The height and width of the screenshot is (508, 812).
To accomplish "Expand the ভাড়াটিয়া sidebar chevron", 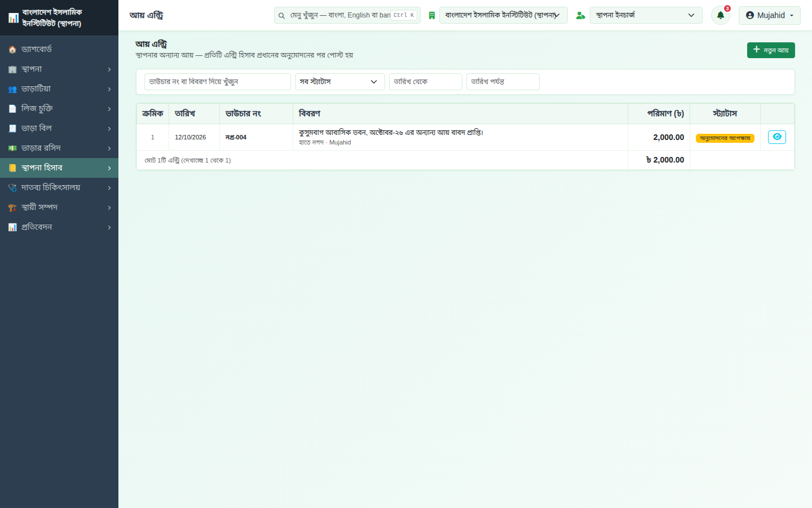I will coord(109,89).
